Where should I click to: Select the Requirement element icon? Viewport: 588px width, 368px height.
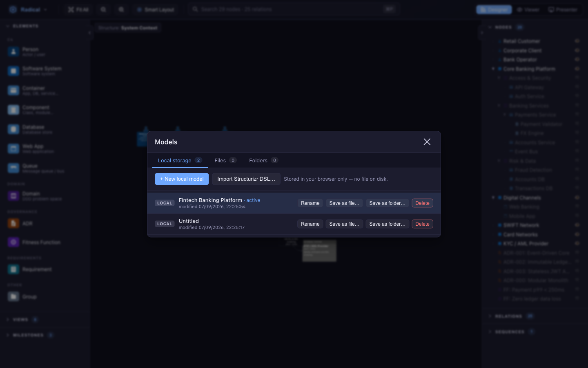[13, 269]
